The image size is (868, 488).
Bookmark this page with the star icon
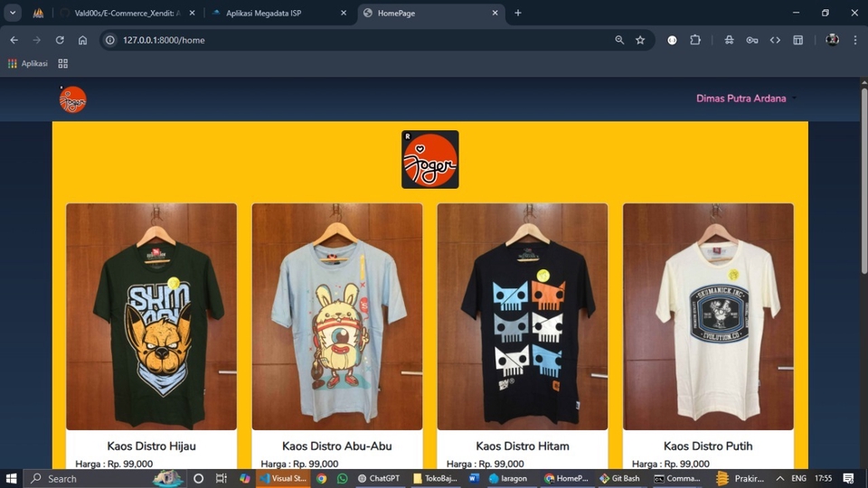click(x=640, y=40)
